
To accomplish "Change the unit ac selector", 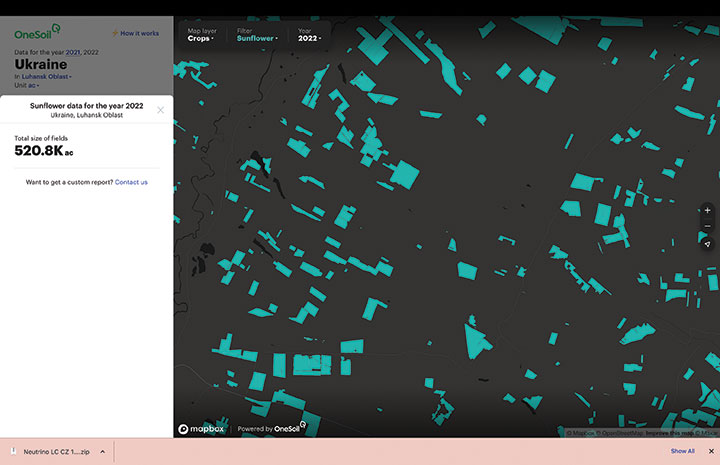I will 30,86.
